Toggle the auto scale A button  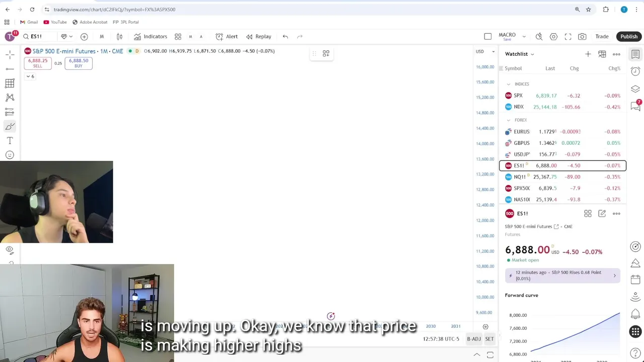click(x=201, y=37)
